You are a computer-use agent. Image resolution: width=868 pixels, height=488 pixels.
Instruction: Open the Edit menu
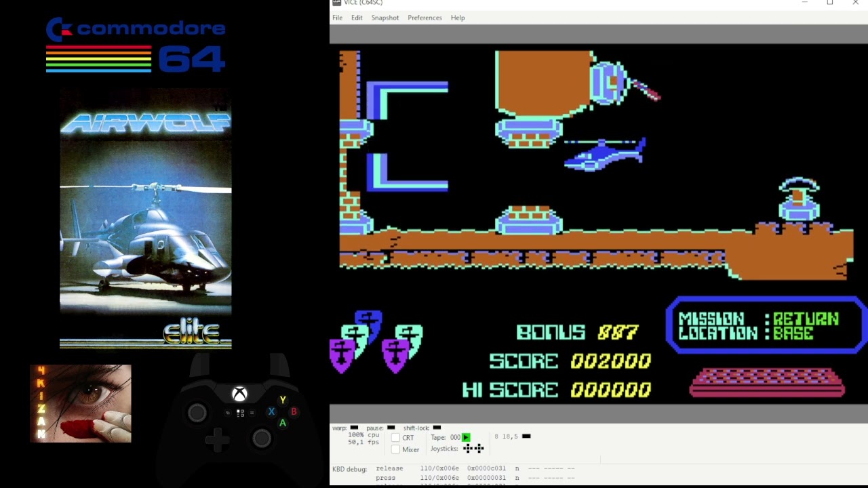coord(357,18)
